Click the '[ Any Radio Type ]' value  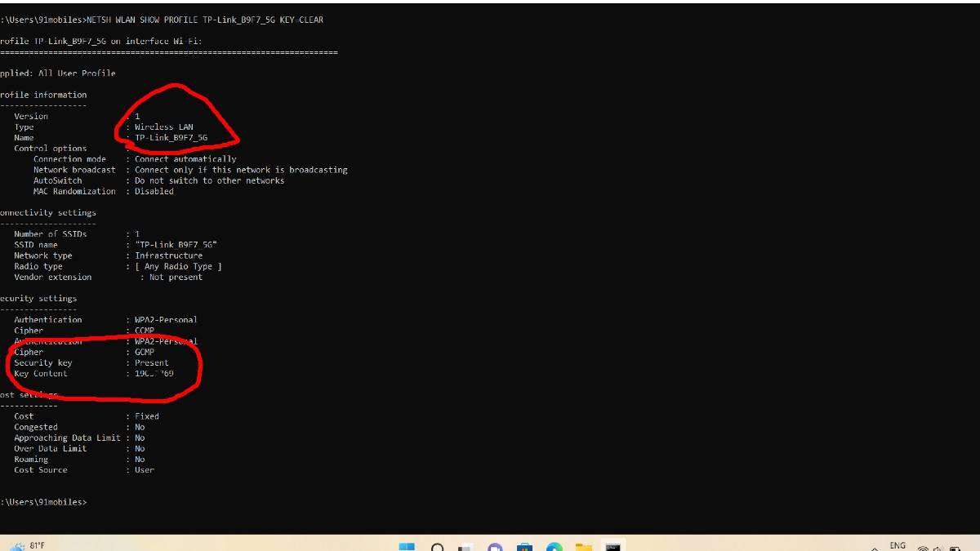click(x=178, y=266)
